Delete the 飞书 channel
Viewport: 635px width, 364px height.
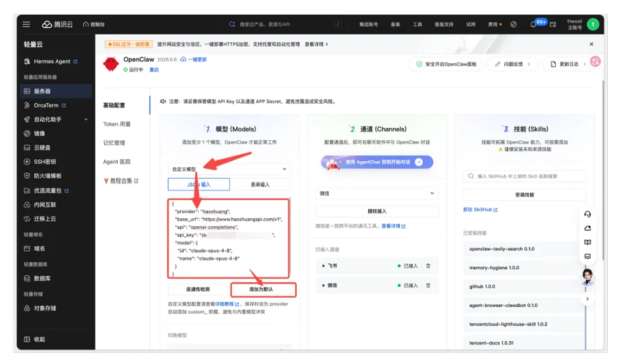click(x=428, y=266)
